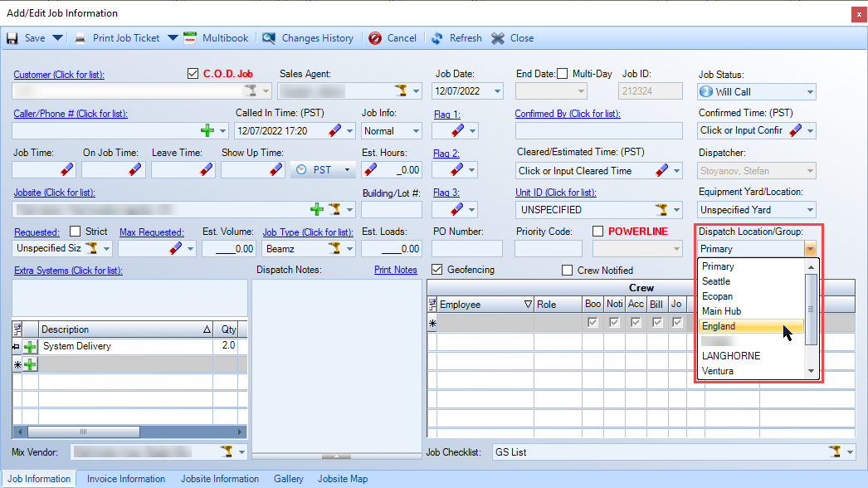Click the Confirmed By link
The image size is (868, 488).
pyautogui.click(x=568, y=114)
